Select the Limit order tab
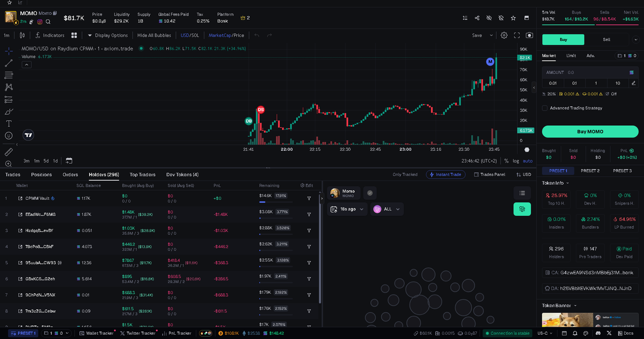This screenshot has width=644, height=339. click(x=571, y=55)
